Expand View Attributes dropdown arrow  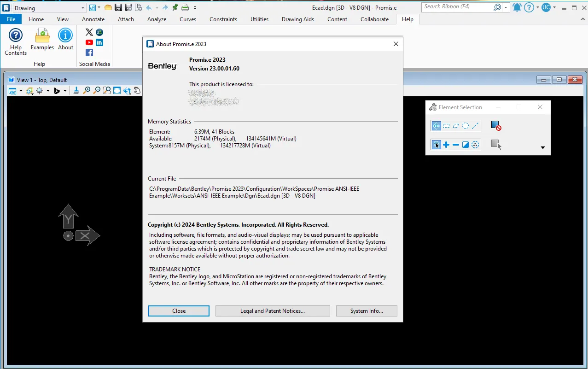[21, 91]
